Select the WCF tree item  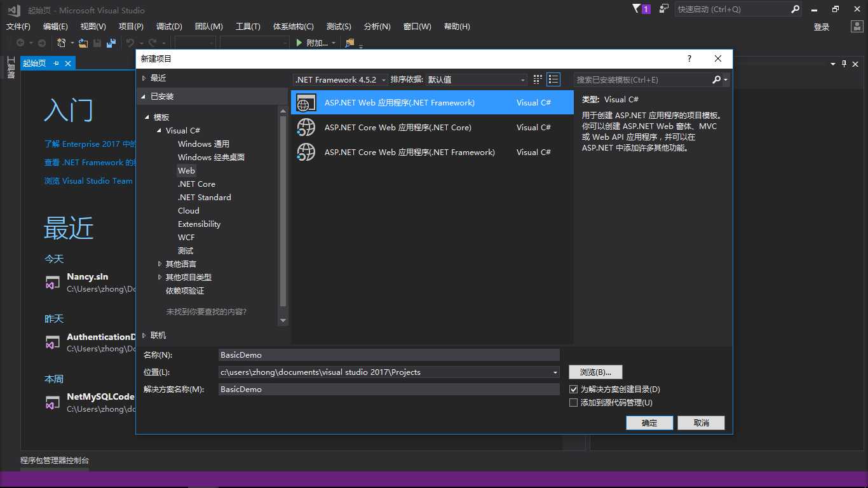[186, 237]
